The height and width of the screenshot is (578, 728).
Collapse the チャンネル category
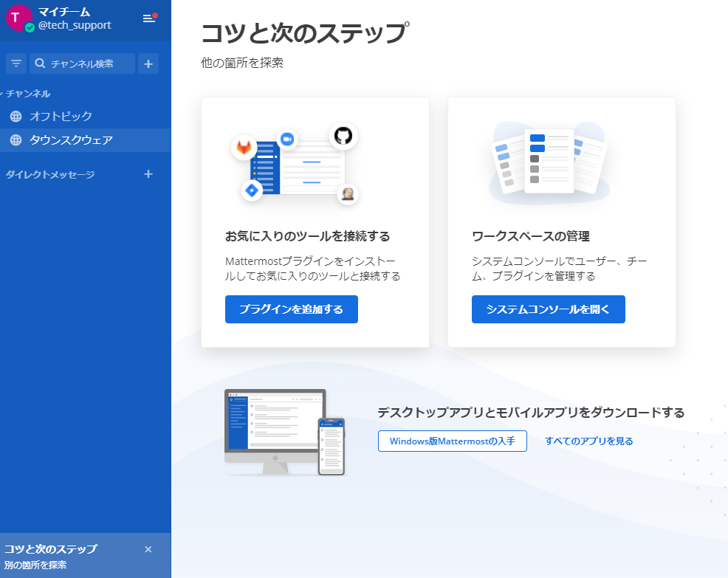[x=26, y=93]
